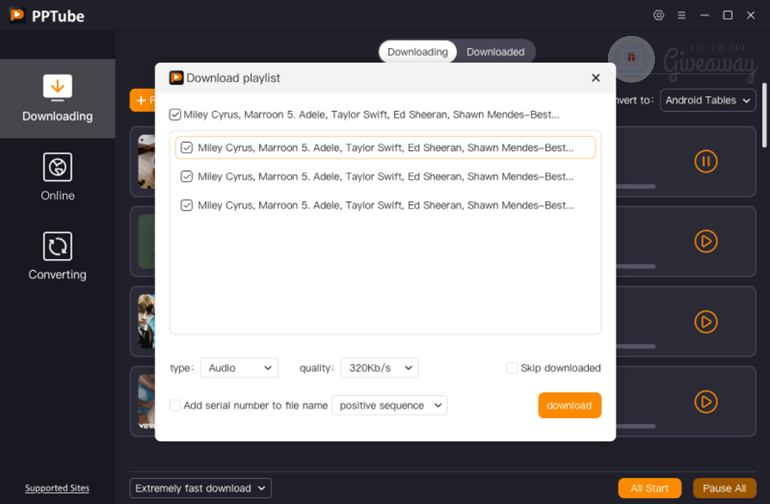The image size is (770, 504).
Task: Toggle the select-all playlist checkbox
Action: (176, 115)
